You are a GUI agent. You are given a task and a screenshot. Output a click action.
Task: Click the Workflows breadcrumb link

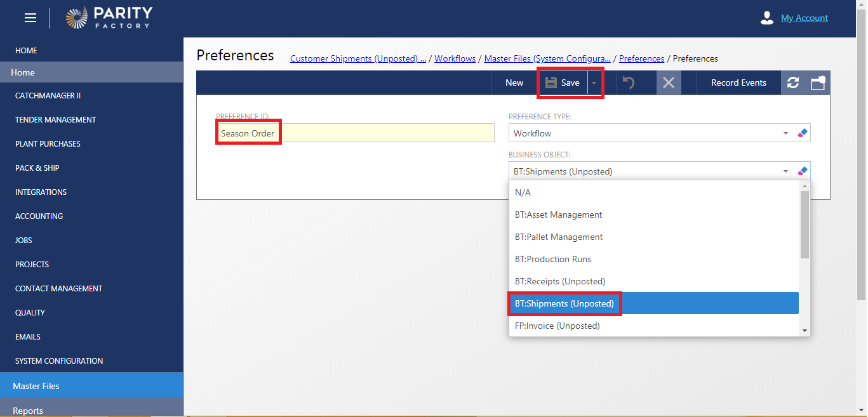[455, 58]
